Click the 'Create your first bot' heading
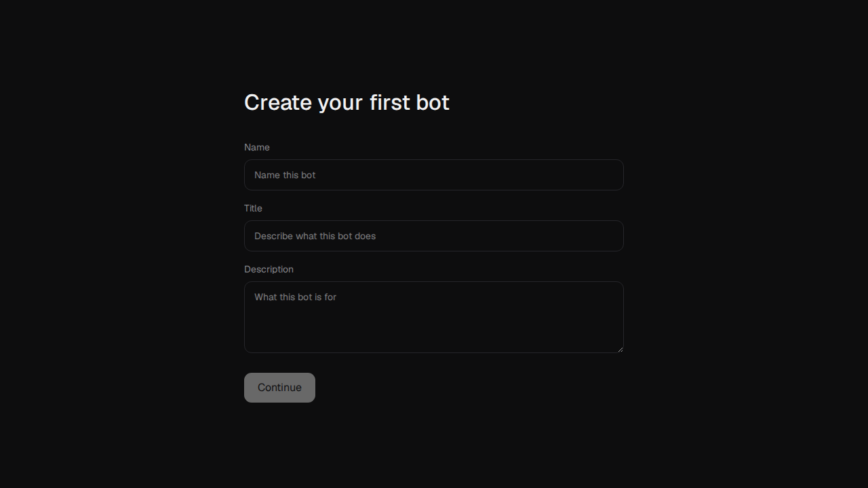This screenshot has height=488, width=868. [x=347, y=102]
